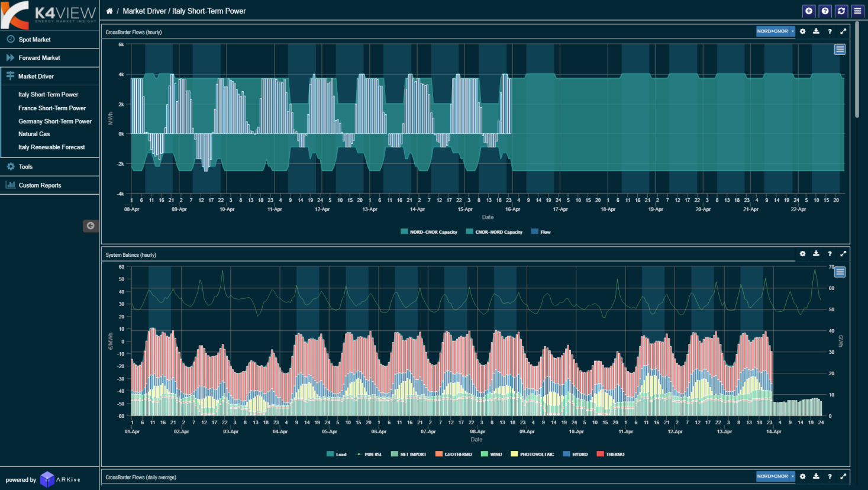
Task: Click the page vertical scrollbar thumb
Action: point(857,71)
